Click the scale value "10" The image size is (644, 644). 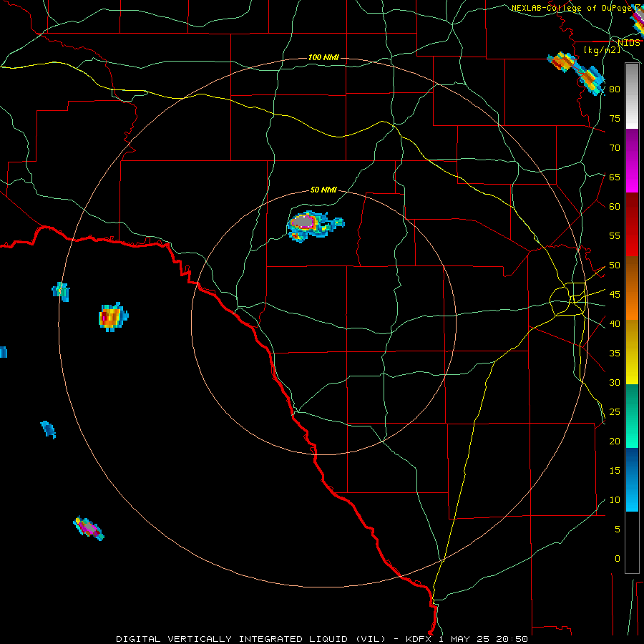tap(615, 500)
